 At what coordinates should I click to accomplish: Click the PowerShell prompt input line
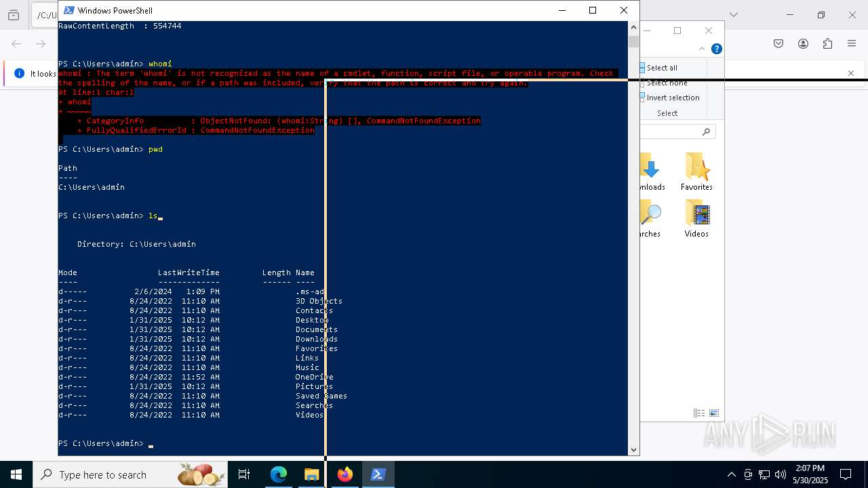pyautogui.click(x=342, y=443)
